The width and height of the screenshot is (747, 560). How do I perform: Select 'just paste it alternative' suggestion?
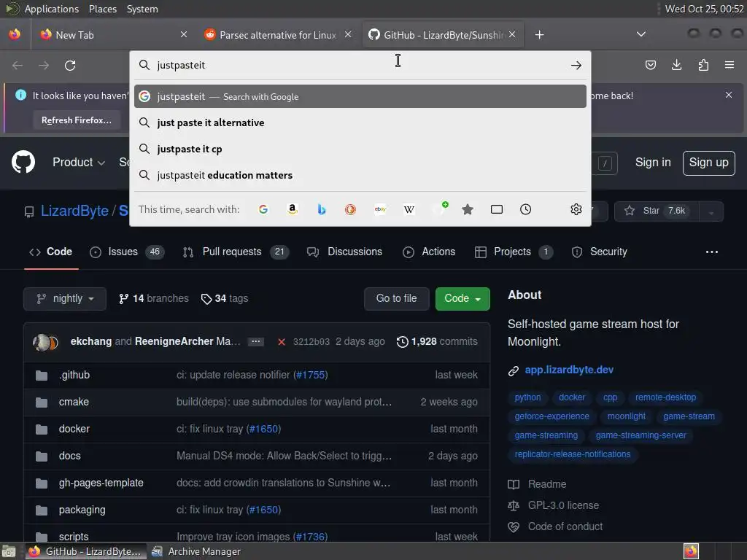(360, 122)
